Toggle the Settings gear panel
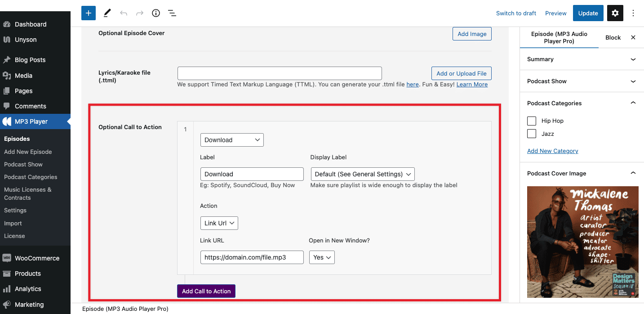Viewport: 644px width, 314px height. 615,13
